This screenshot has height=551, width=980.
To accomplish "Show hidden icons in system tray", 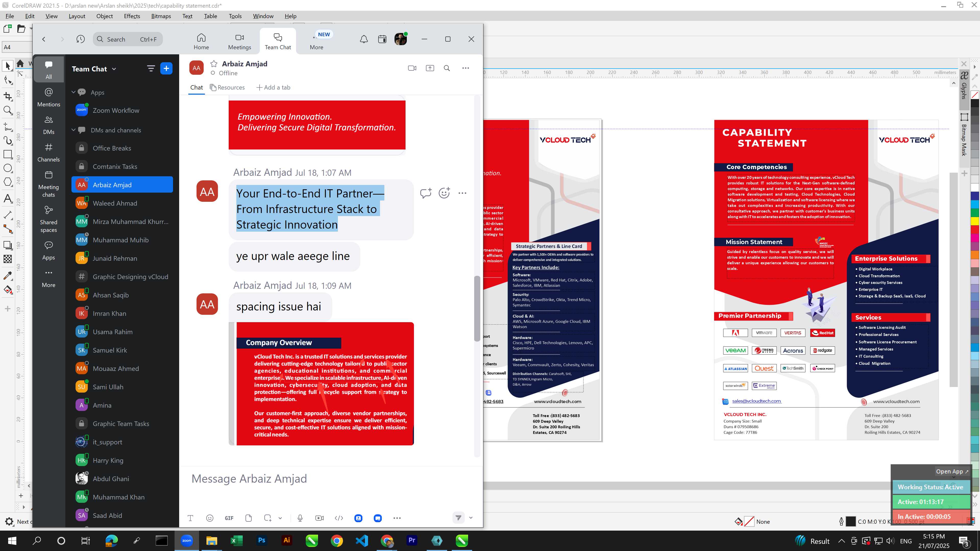I will pyautogui.click(x=841, y=541).
